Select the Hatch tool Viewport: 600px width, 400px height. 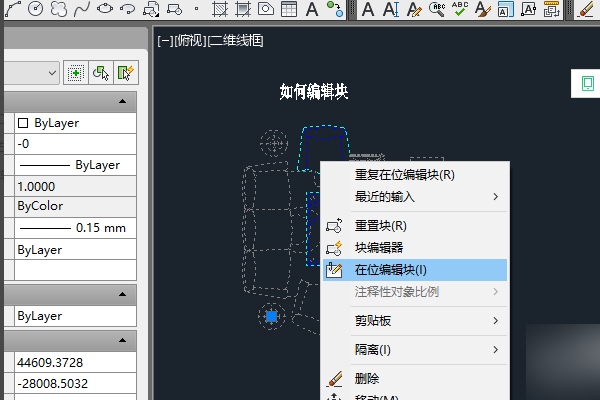tap(220, 9)
